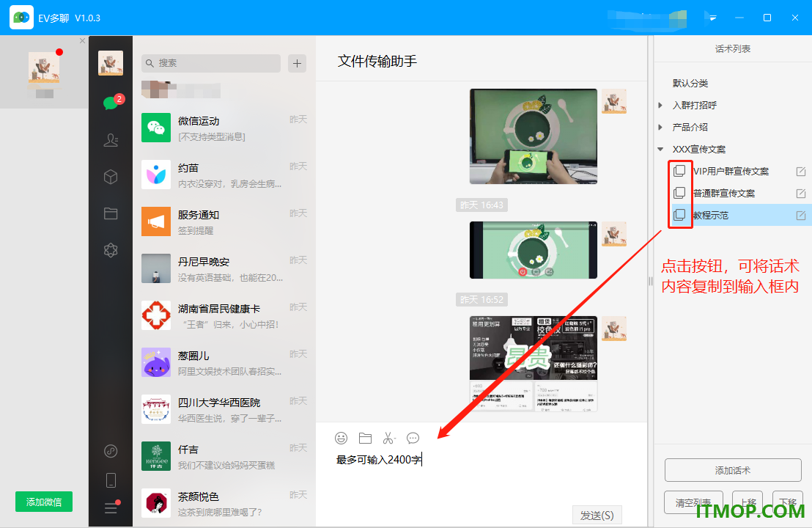Edit the 教程示范 script
Screen dimensions: 812x528
pyautogui.click(x=800, y=215)
